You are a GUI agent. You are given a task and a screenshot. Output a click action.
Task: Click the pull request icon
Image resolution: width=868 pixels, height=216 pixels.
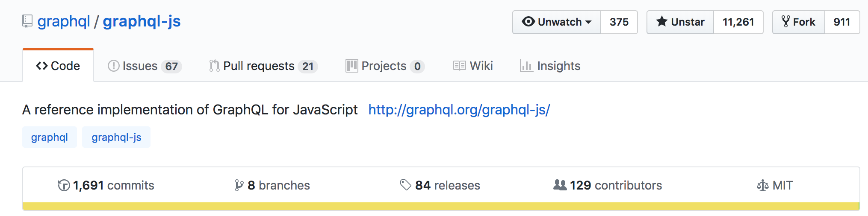click(214, 66)
